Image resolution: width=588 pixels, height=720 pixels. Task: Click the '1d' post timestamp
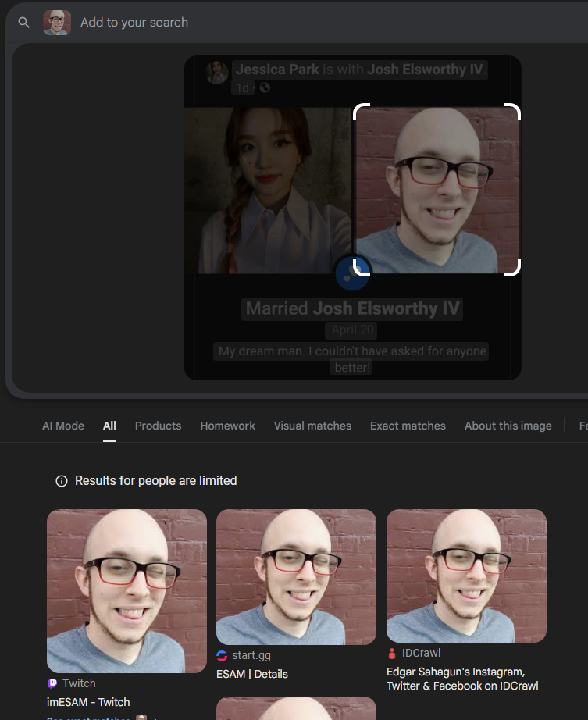[x=242, y=87]
